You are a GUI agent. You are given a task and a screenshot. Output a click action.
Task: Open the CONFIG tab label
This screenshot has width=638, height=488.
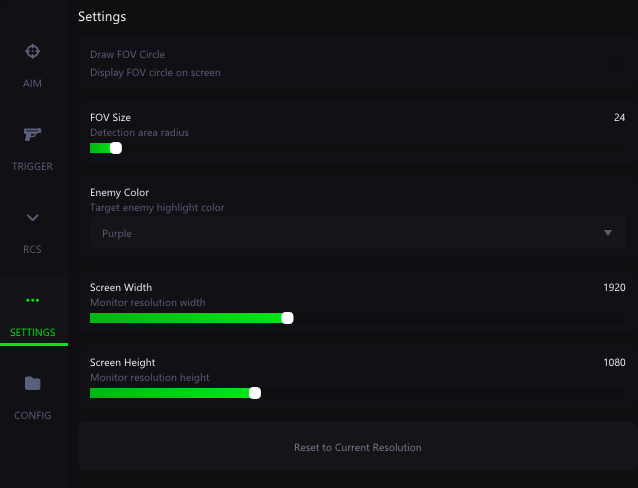point(33,416)
